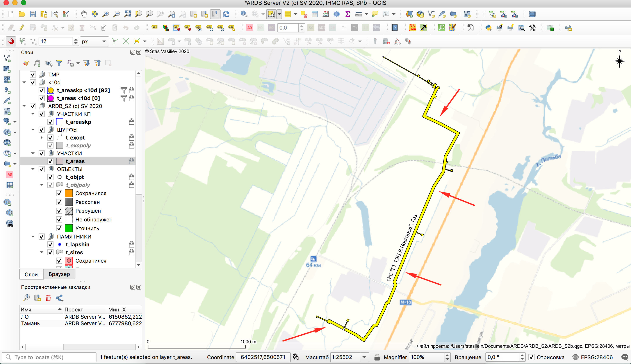Uncheck the t_excpt layer checkbox
Viewport: 631px width, 364px height.
click(x=50, y=138)
